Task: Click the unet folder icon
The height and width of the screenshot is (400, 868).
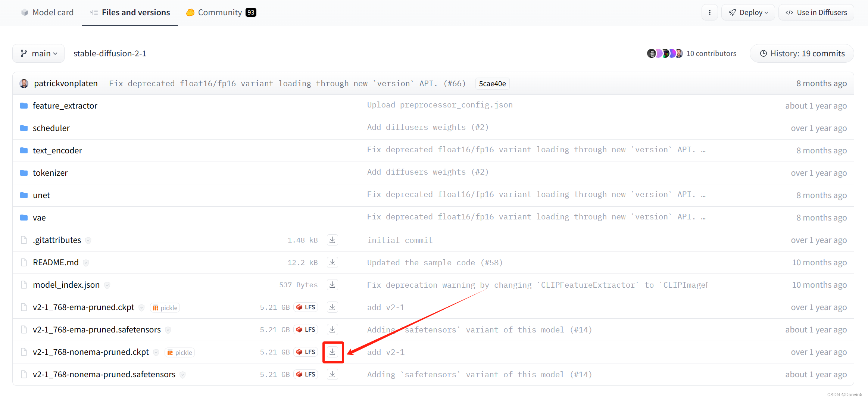Action: [24, 195]
